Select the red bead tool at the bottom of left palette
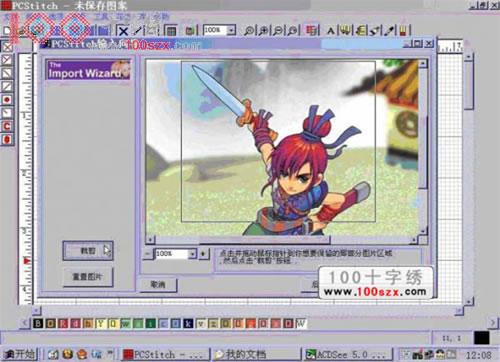Screen dimensions: 500x362 pyautogui.click(x=7, y=139)
